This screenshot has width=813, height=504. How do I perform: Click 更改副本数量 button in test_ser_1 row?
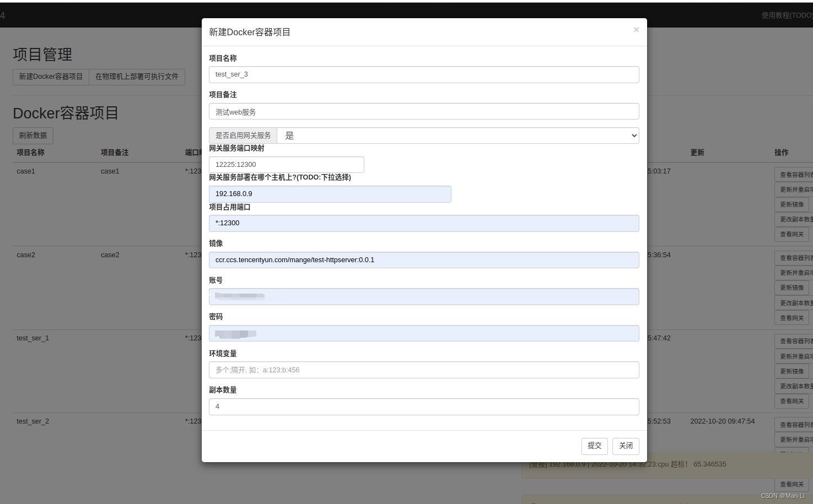(794, 386)
